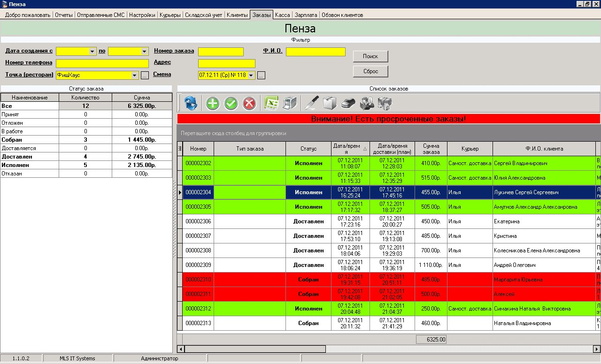Switch to the Добро пожаловать tab
Image resolution: width=601 pixels, height=364 pixels.
tap(27, 15)
